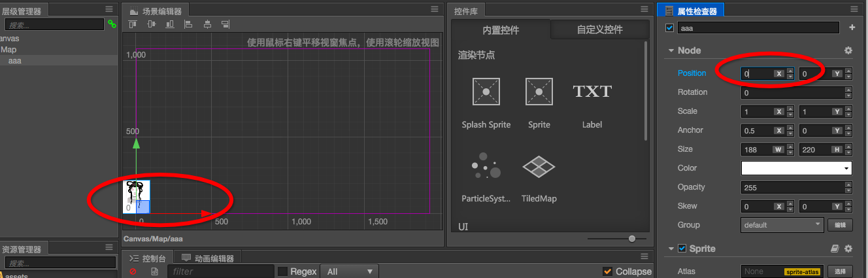The image size is (868, 278).
Task: Select the scene editor tab 场景编辑器
Action: 156,10
